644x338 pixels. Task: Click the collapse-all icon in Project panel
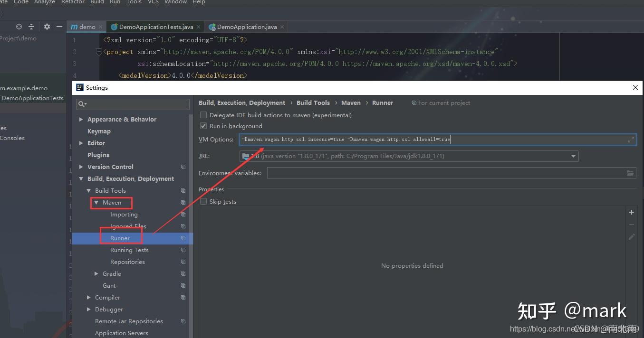(31, 27)
